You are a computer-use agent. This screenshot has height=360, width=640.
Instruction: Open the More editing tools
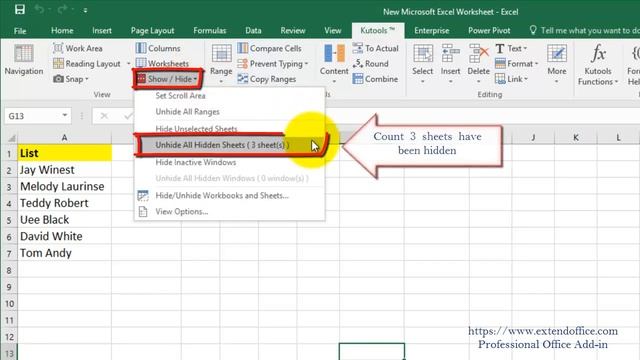557,63
